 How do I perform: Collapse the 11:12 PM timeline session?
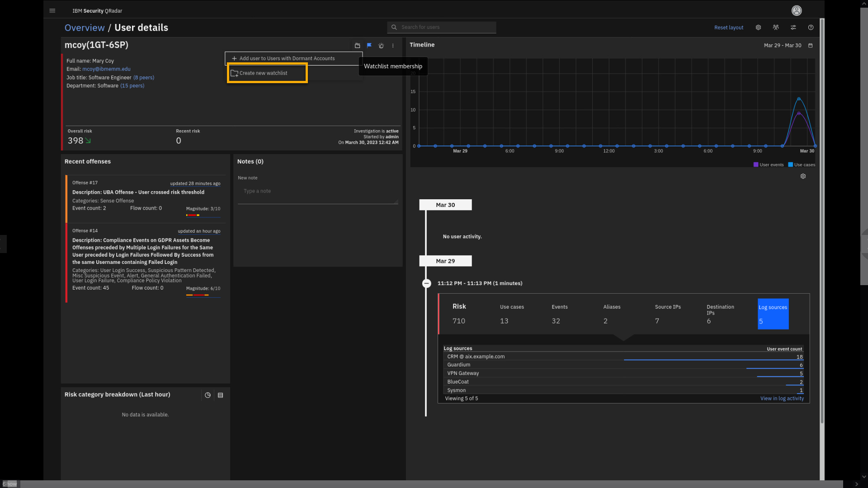[x=426, y=283]
